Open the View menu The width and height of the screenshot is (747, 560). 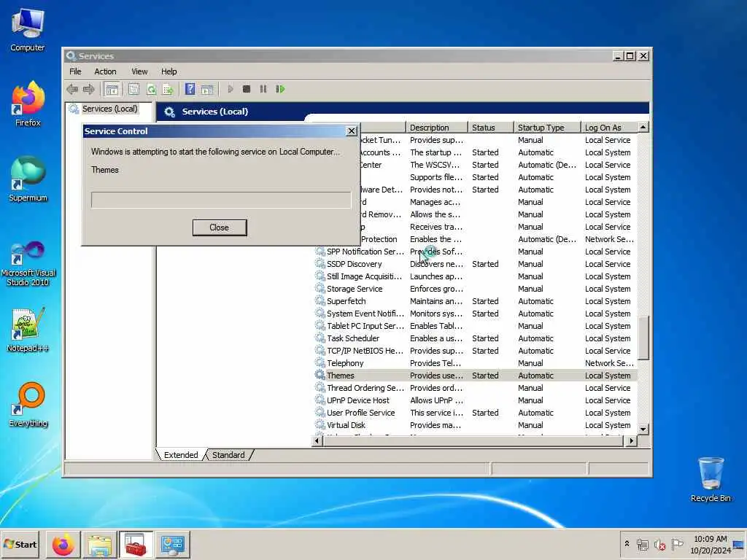[139, 71]
